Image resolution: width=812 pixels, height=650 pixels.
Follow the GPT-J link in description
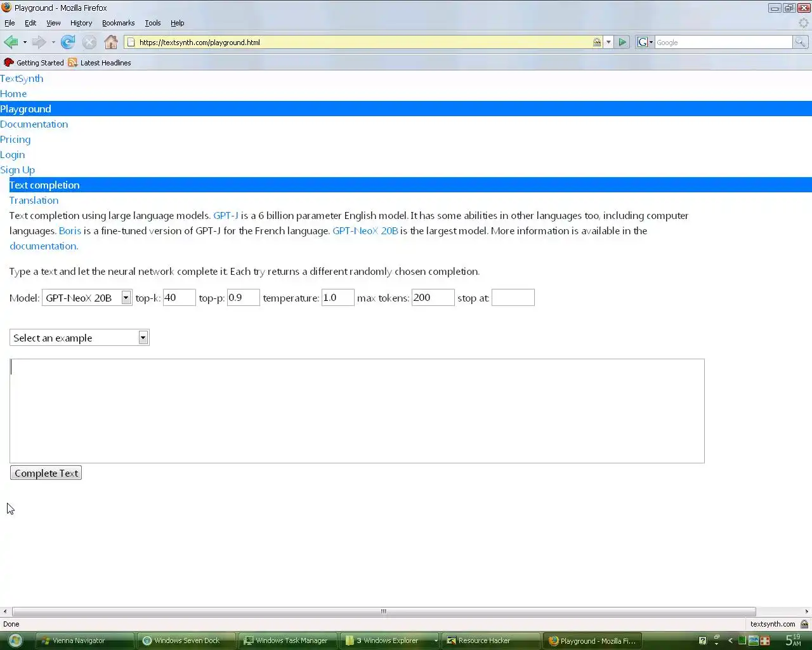[x=226, y=216]
